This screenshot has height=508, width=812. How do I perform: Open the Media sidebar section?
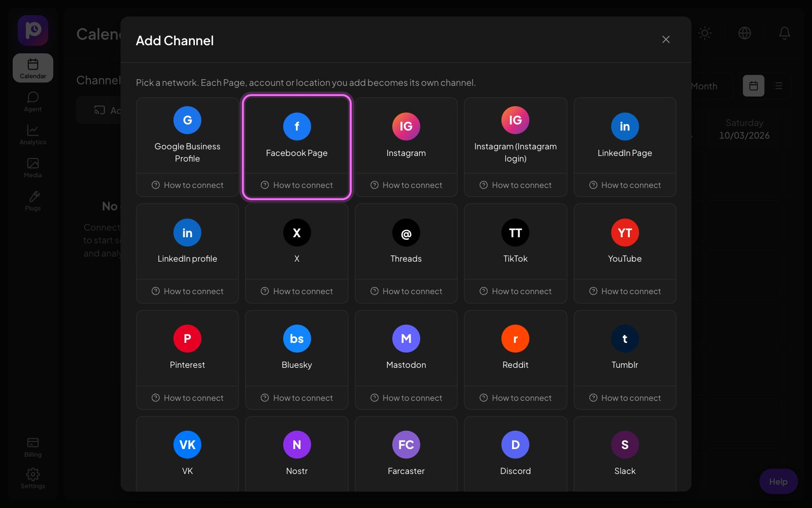[x=33, y=168]
